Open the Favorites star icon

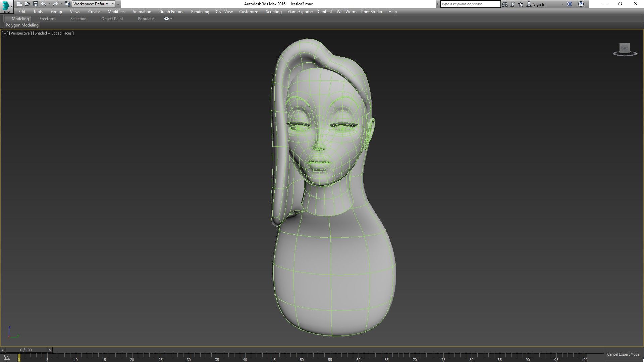click(x=521, y=4)
